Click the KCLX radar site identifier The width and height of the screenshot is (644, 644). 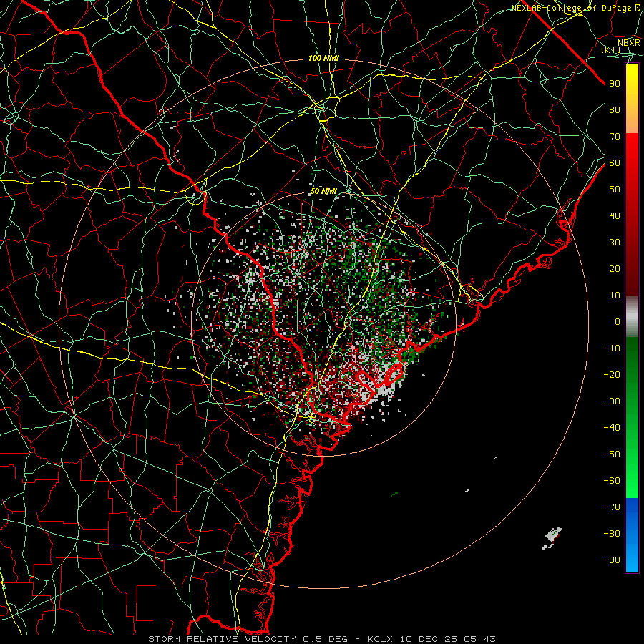(381, 639)
